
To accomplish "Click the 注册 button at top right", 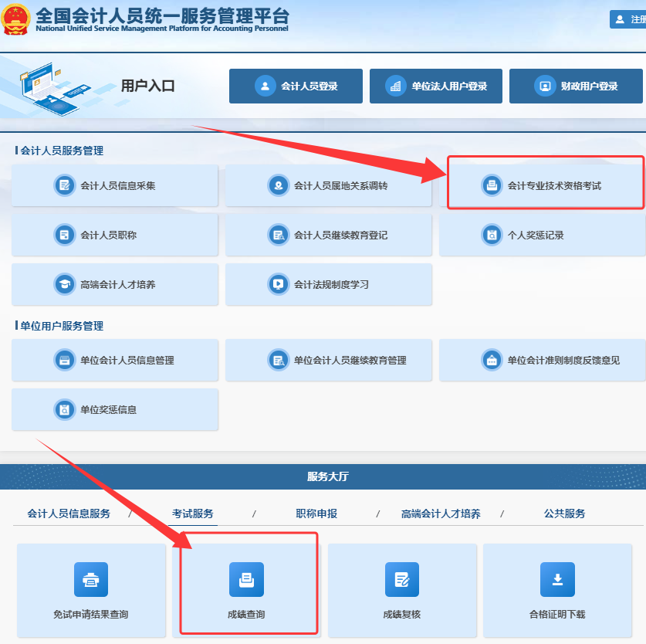I will click(x=628, y=19).
